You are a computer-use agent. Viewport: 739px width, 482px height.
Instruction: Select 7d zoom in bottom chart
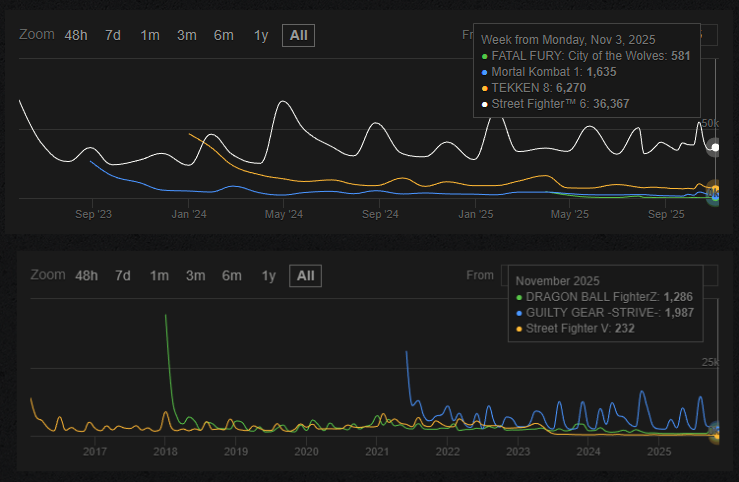123,276
